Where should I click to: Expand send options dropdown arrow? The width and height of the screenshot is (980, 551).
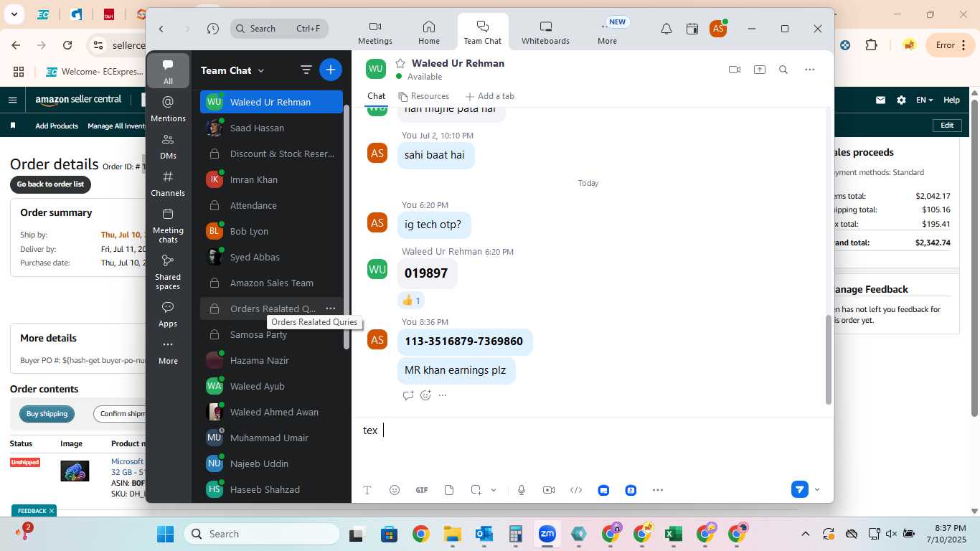pos(817,490)
